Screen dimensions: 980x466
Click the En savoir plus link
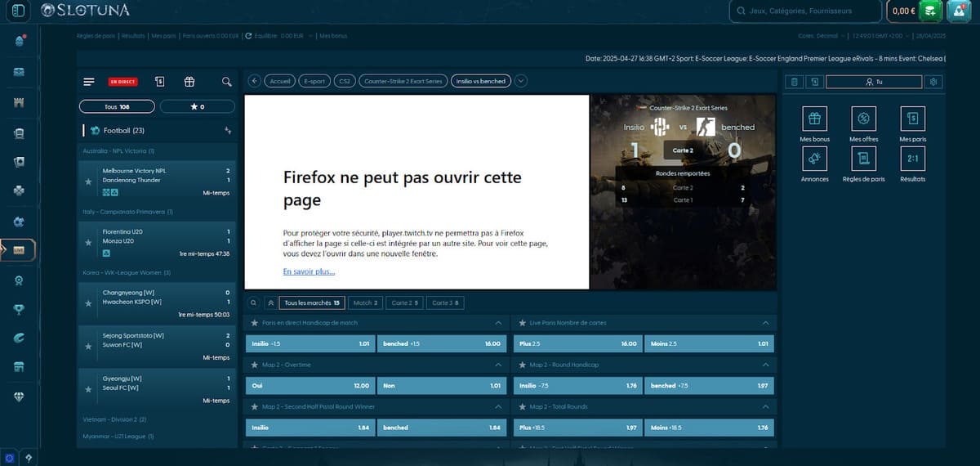coord(309,271)
